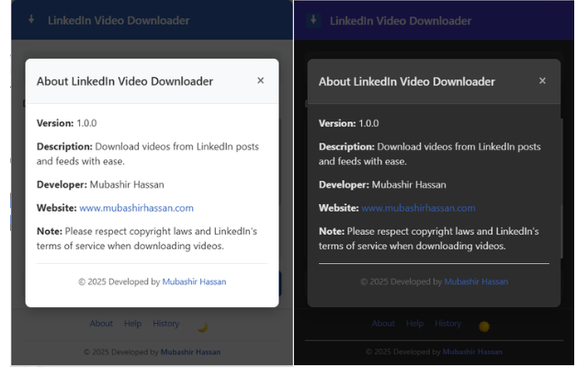
Task: Open About link in dark-theme footer
Action: click(x=383, y=323)
